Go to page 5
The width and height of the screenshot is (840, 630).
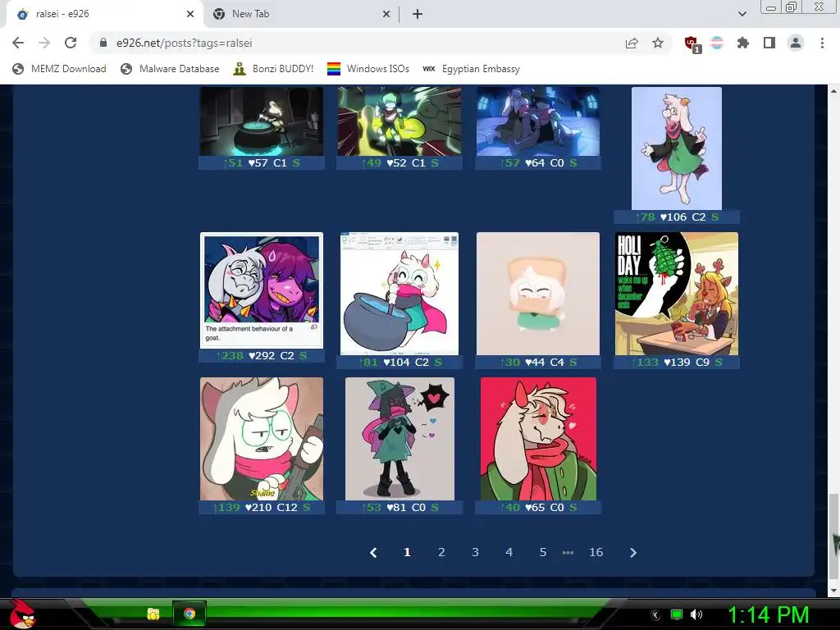(543, 552)
